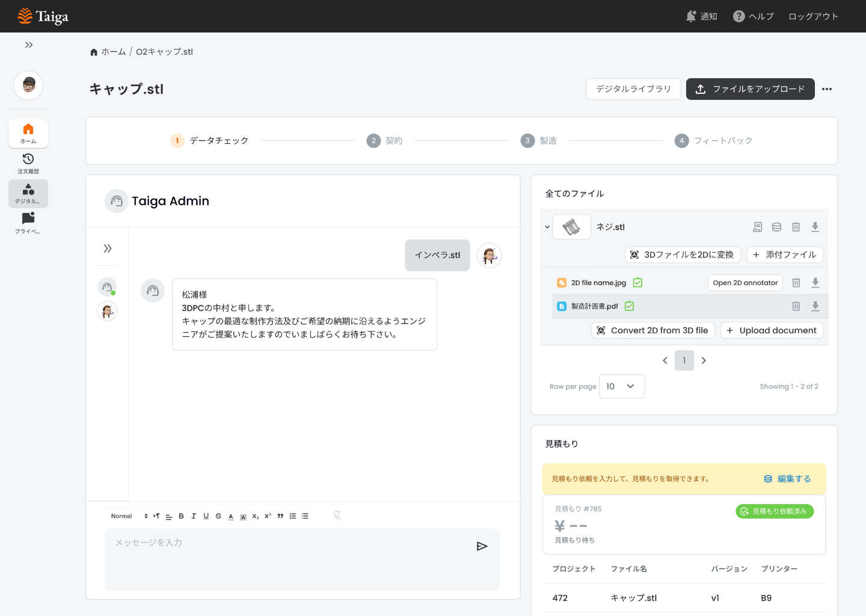Go to previous page of files
This screenshot has height=616, width=866.
pos(665,360)
